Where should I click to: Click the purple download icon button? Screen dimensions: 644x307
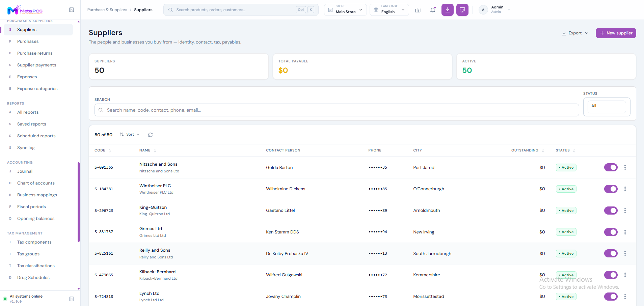pyautogui.click(x=448, y=10)
